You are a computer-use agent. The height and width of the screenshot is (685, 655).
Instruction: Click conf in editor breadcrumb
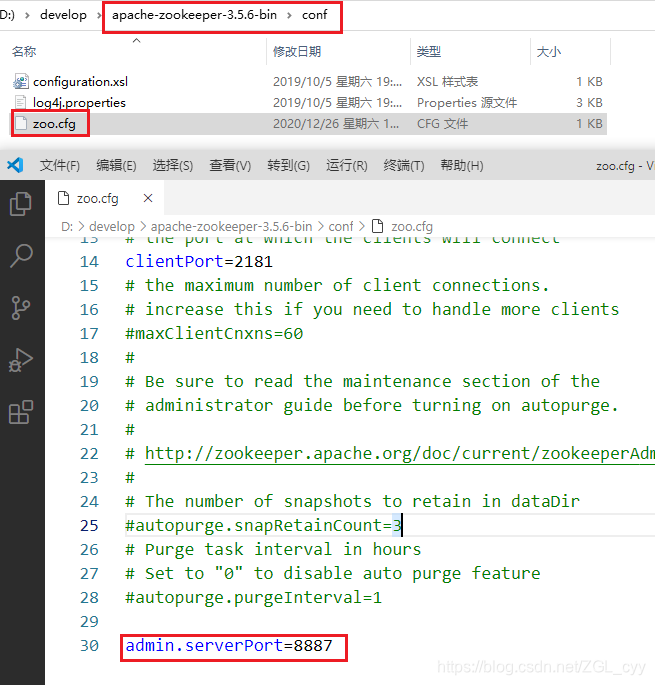point(341,226)
